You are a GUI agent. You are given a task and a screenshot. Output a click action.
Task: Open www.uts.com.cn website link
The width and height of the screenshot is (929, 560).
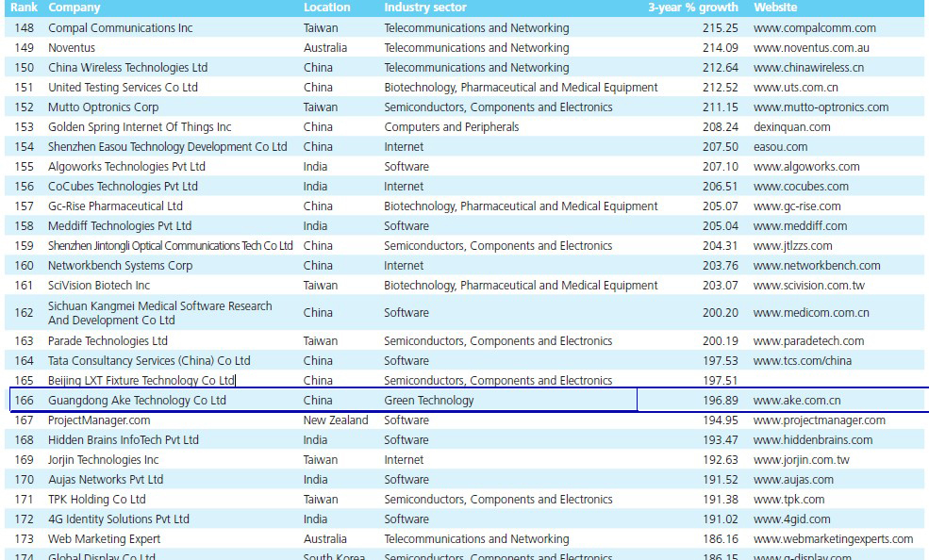[x=796, y=87]
